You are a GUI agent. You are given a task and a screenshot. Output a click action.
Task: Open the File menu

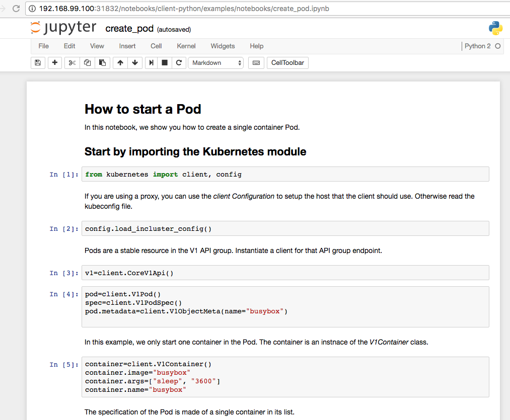click(44, 46)
